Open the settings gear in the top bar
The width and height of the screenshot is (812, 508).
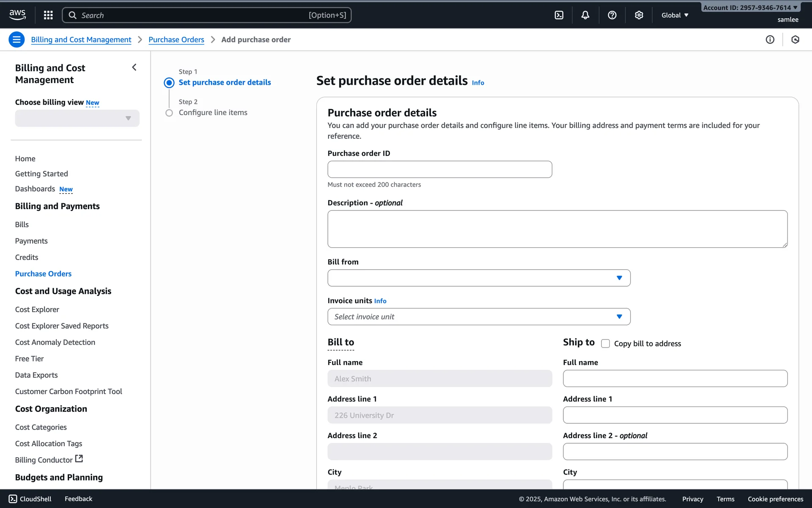coord(639,15)
